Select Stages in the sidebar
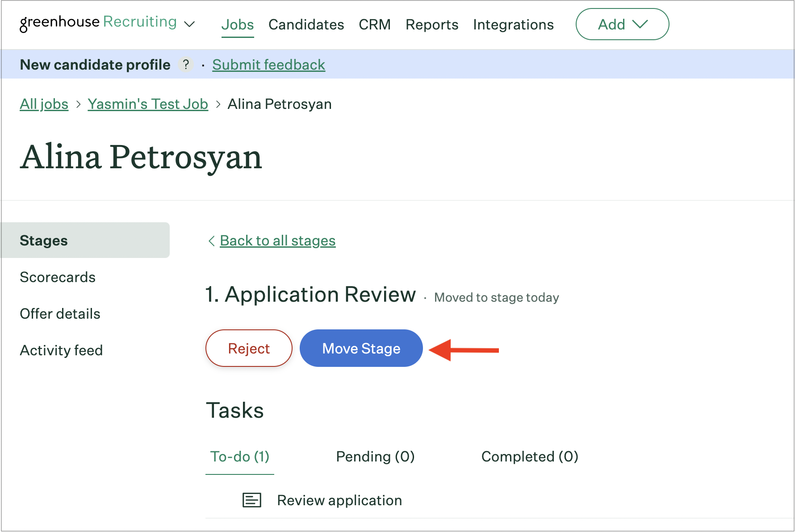This screenshot has width=795, height=532. [85, 240]
